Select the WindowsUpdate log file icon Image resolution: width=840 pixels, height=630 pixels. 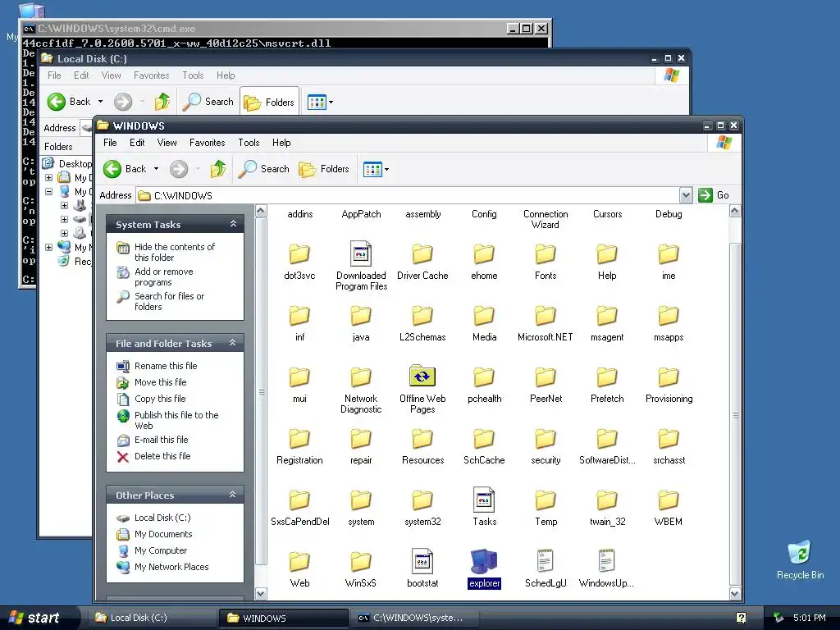pyautogui.click(x=606, y=561)
